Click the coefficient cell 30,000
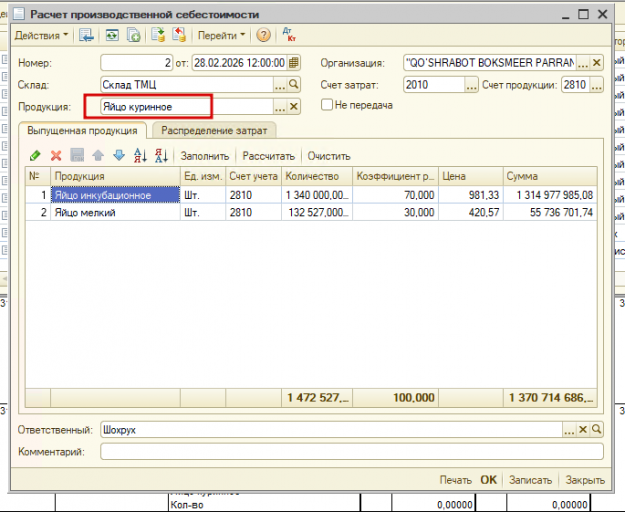Screen dimensions: 625x512 395,212
